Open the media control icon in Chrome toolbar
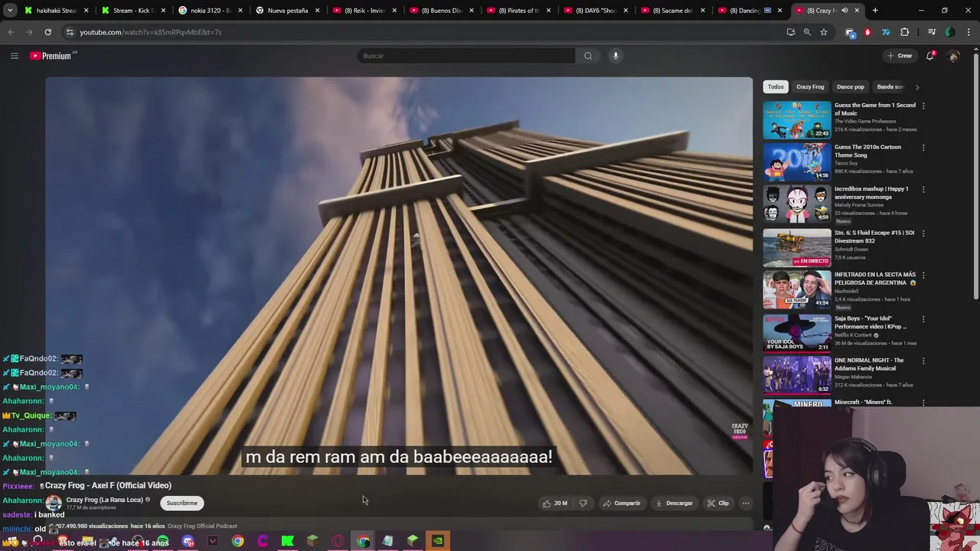This screenshot has width=980, height=551. [x=932, y=32]
